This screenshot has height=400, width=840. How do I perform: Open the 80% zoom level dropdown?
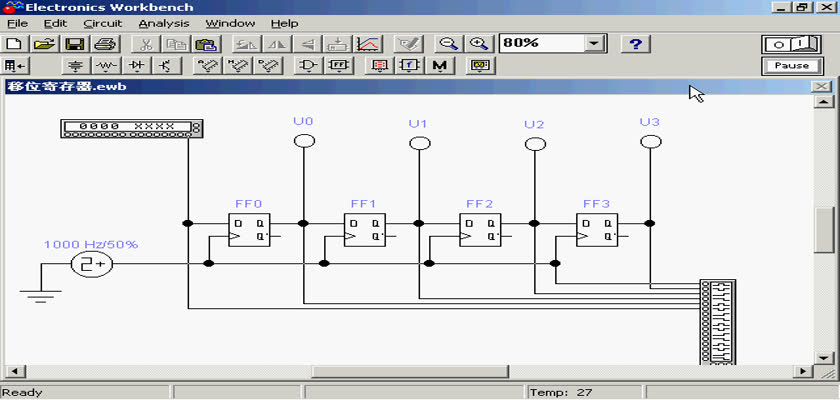pos(596,44)
